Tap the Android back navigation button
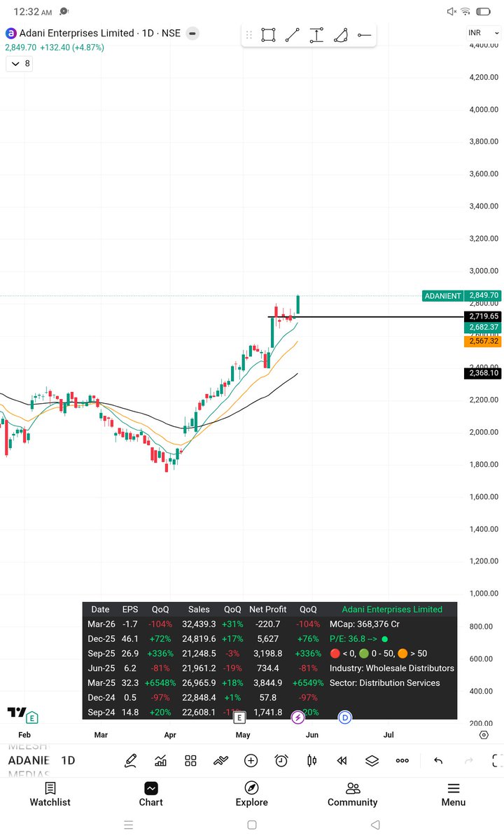504x840 pixels. pos(375,825)
